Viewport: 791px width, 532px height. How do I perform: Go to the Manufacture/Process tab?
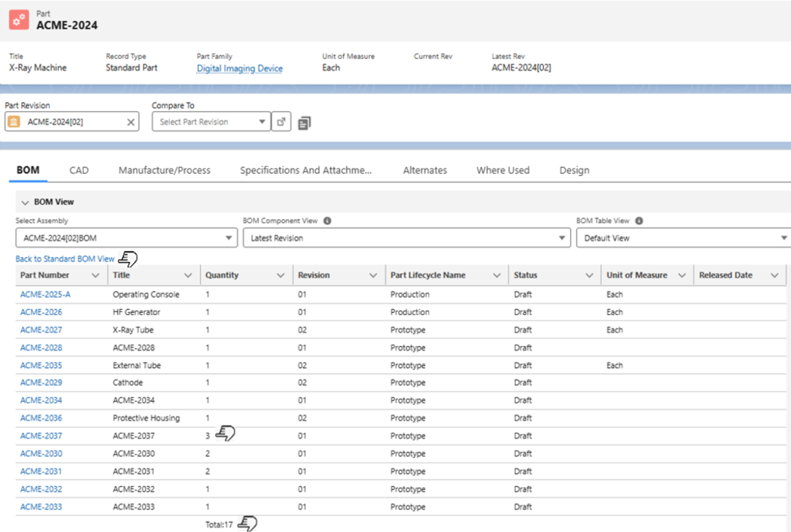click(164, 170)
